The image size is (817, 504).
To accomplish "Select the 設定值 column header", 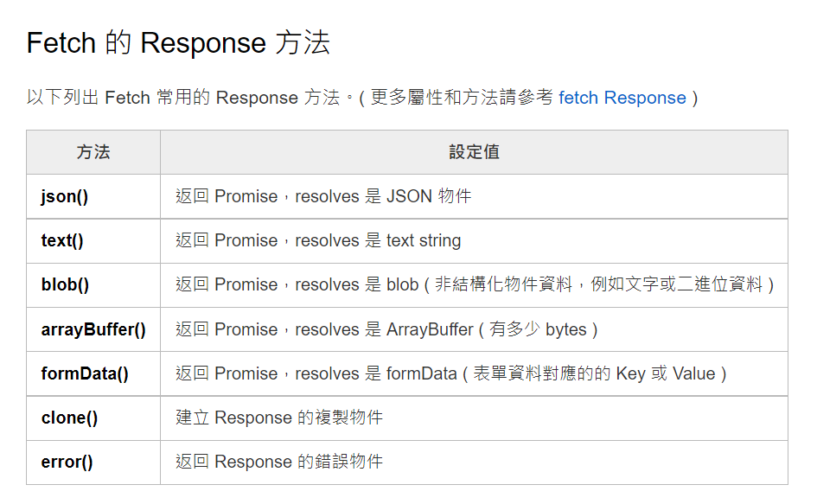I will click(x=474, y=152).
